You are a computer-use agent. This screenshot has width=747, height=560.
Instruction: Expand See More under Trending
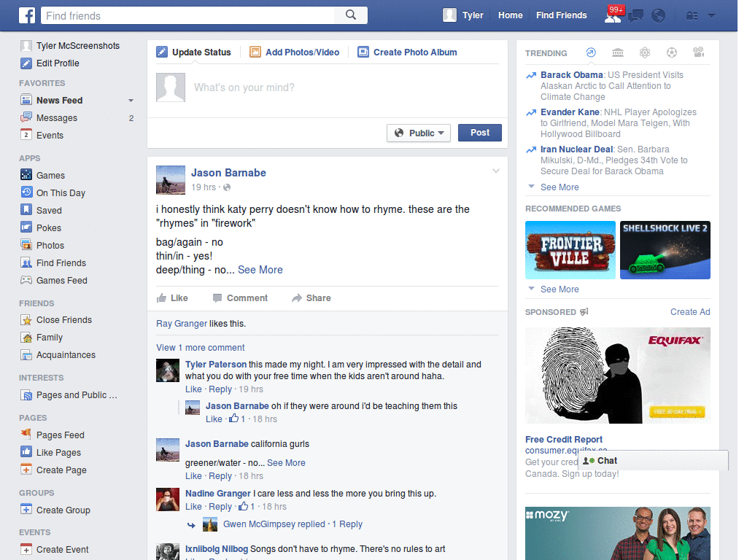point(560,187)
